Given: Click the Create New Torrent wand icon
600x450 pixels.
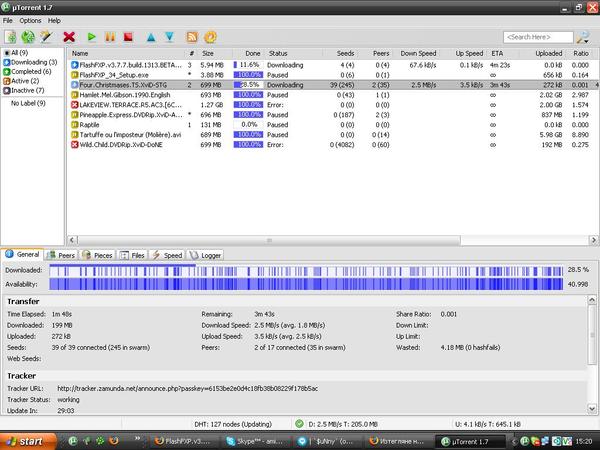Looking at the screenshot, I should click(x=46, y=37).
